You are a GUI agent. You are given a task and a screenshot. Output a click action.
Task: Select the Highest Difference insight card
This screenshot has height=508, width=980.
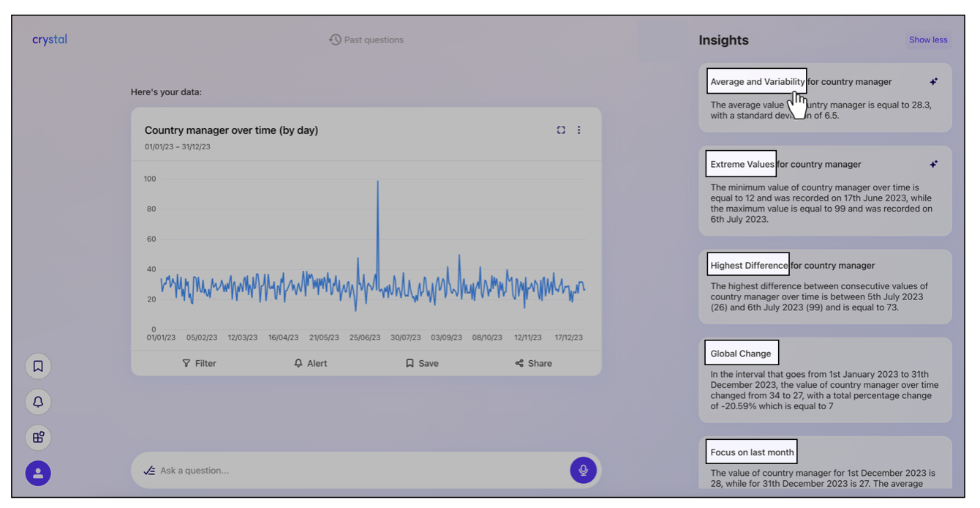[825, 287]
